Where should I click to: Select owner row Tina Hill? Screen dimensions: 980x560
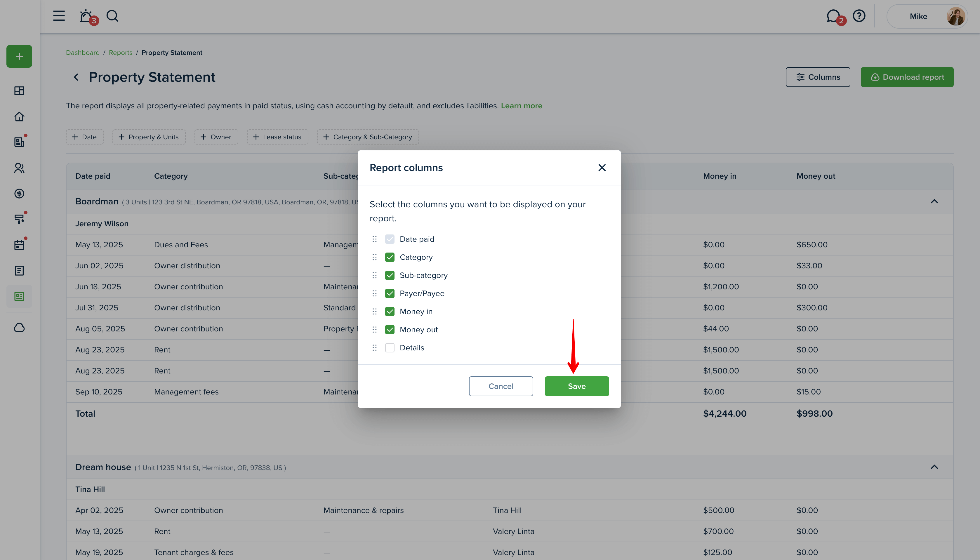click(x=510, y=489)
